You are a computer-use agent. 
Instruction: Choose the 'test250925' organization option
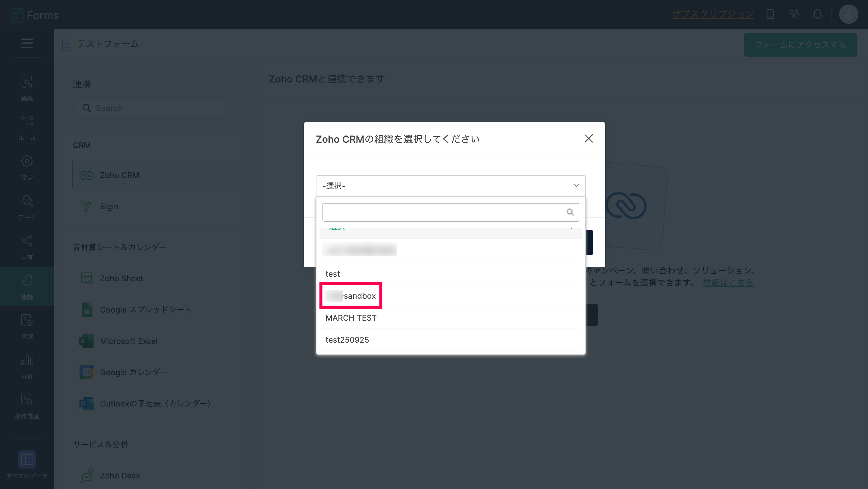coord(451,340)
